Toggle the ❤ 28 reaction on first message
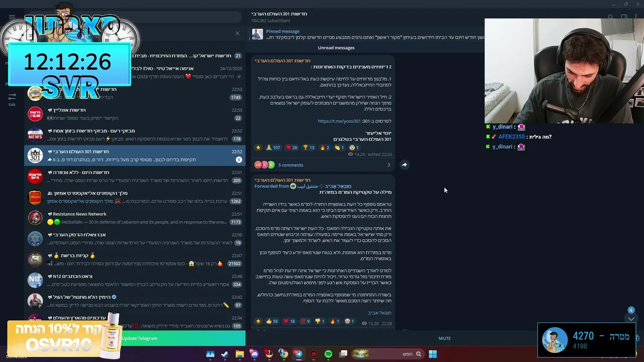The height and width of the screenshot is (362, 644). point(291,148)
